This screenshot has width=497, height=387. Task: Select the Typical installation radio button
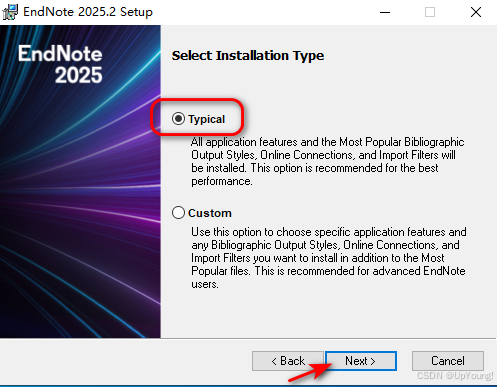coord(178,119)
